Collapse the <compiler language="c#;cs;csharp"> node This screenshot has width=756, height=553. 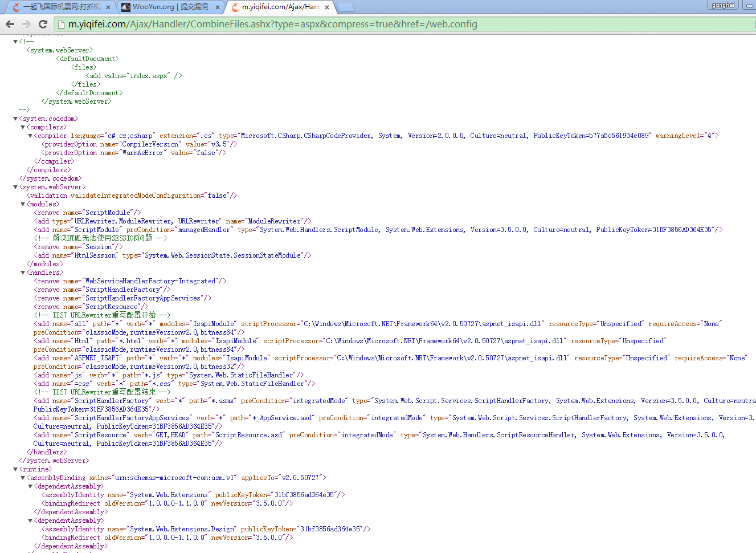coord(30,136)
